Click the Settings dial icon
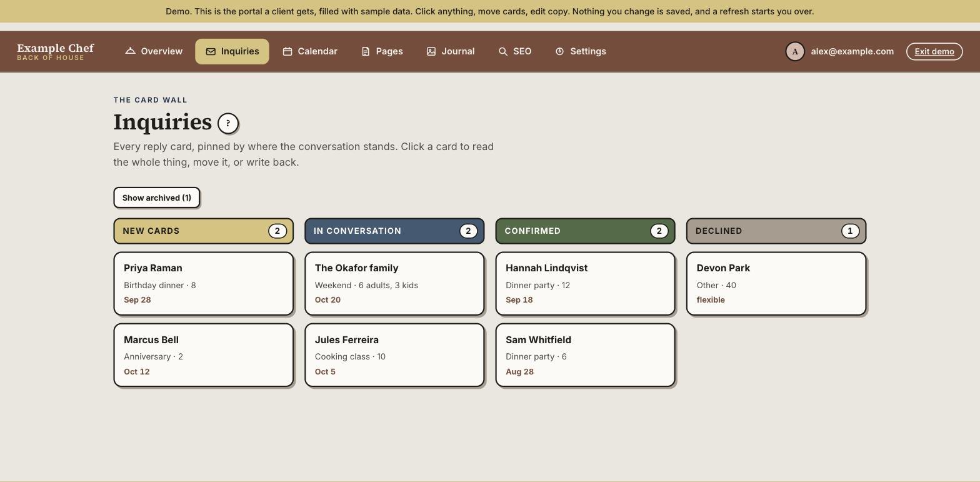This screenshot has height=482, width=980. coord(560,51)
